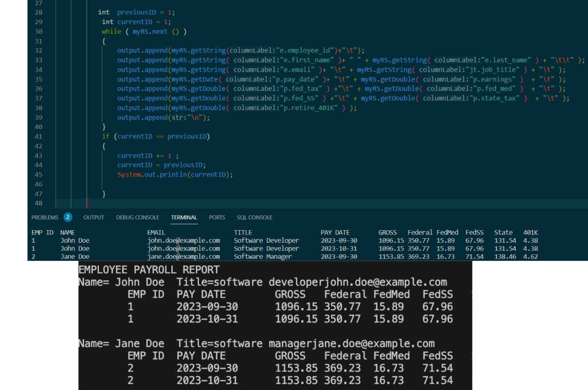588x390 pixels.
Task: Click jane.doe@example.com in the terminal output
Action: coord(183,257)
